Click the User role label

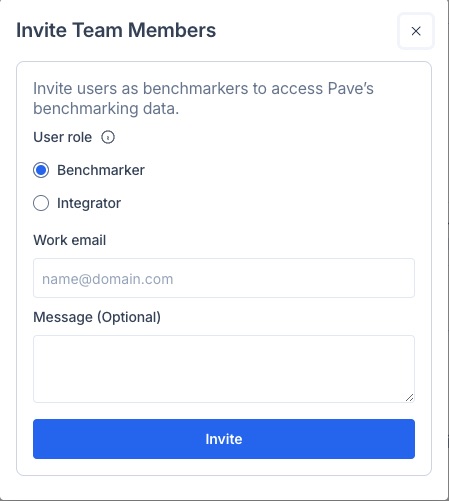click(x=63, y=137)
